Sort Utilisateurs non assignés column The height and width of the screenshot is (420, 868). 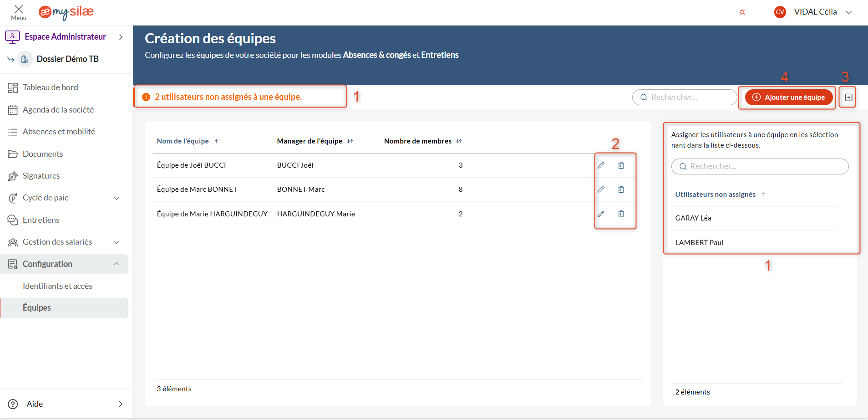point(720,195)
